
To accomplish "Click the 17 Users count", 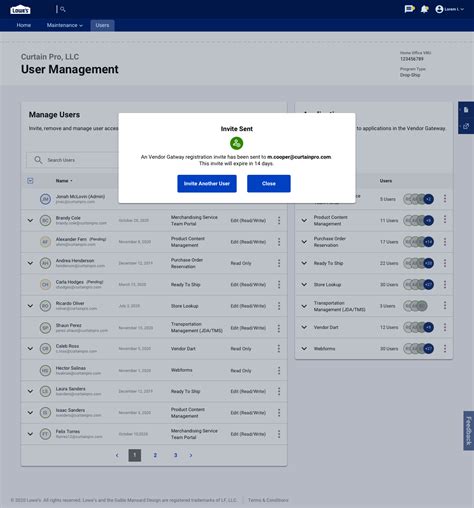I will [389, 242].
